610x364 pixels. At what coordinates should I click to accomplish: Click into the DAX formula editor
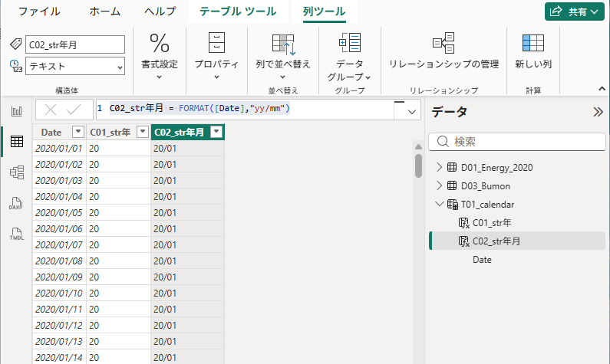[245, 109]
